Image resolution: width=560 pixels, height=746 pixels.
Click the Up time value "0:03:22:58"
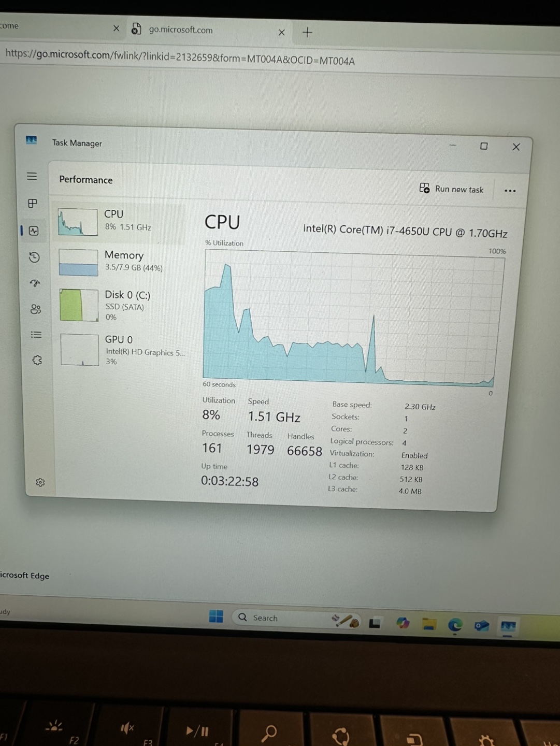coord(229,481)
